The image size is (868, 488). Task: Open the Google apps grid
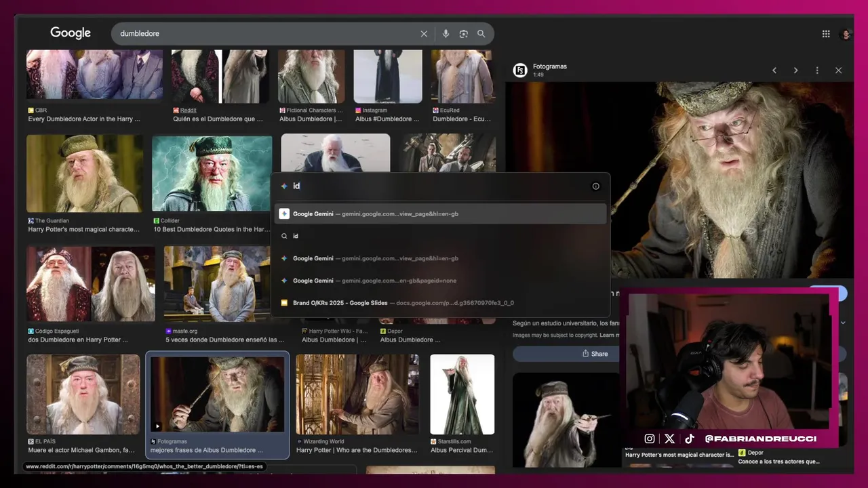(826, 34)
